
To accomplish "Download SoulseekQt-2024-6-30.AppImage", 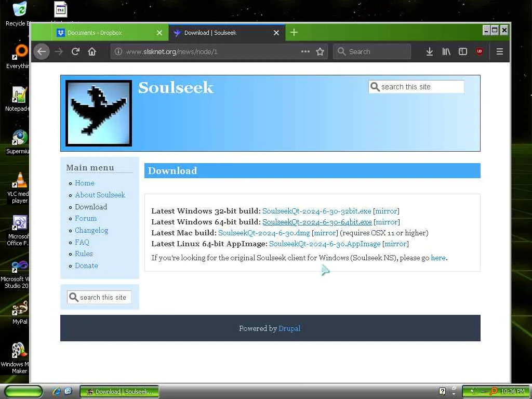I will pos(325,244).
